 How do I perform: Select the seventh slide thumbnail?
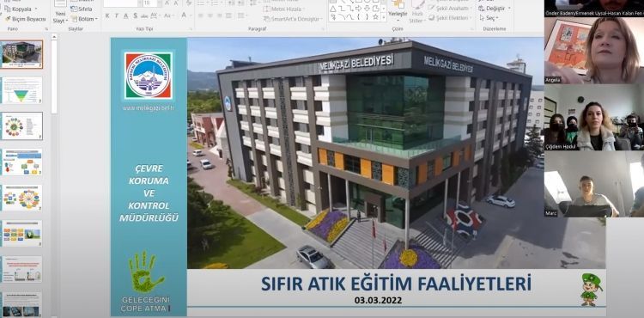click(22, 270)
